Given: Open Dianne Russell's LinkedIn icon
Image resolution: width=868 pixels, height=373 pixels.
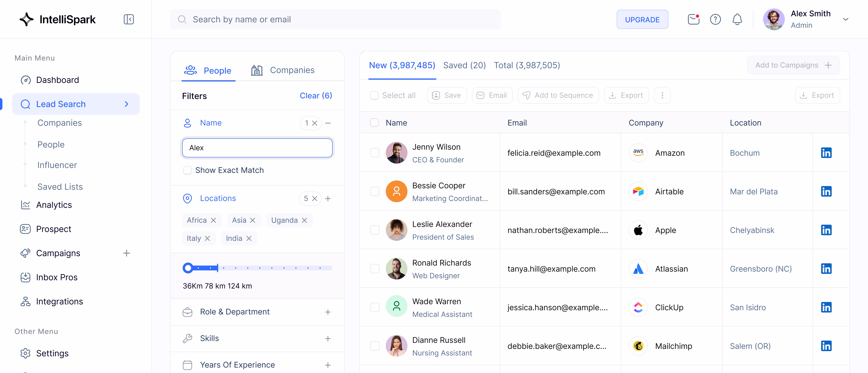Looking at the screenshot, I should click(826, 346).
